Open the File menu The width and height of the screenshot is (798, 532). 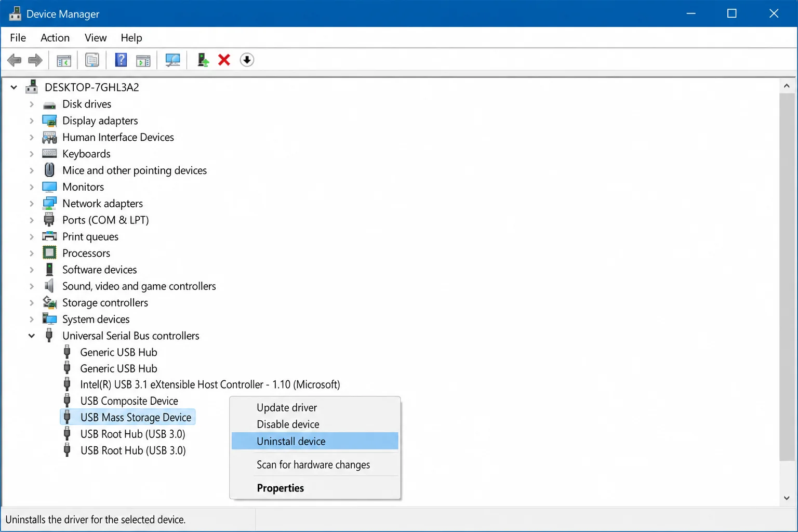pyautogui.click(x=18, y=38)
